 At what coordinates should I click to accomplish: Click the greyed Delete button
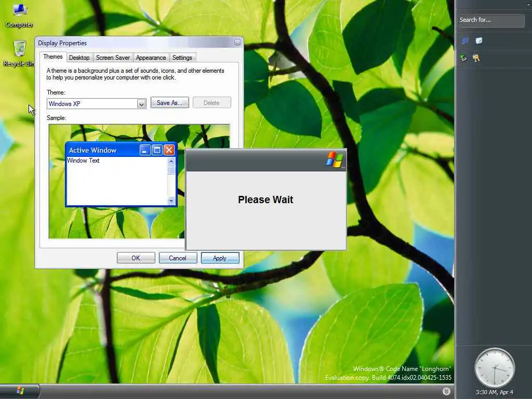point(212,103)
